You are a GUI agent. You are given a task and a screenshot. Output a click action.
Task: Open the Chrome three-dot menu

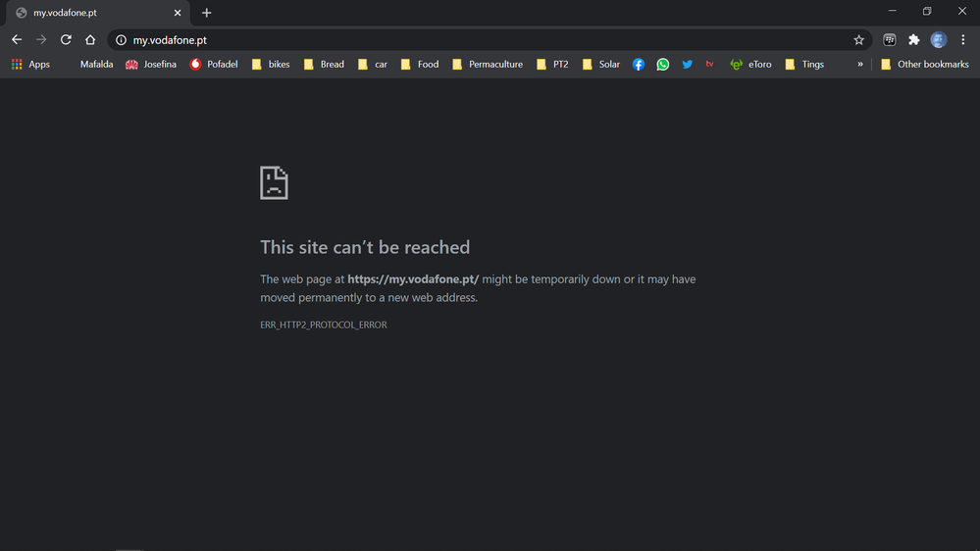[962, 40]
